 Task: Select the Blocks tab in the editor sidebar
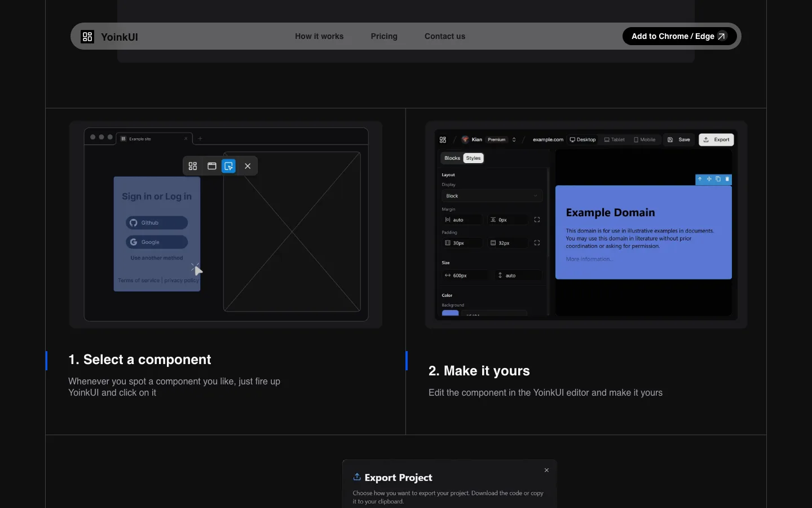pyautogui.click(x=452, y=158)
